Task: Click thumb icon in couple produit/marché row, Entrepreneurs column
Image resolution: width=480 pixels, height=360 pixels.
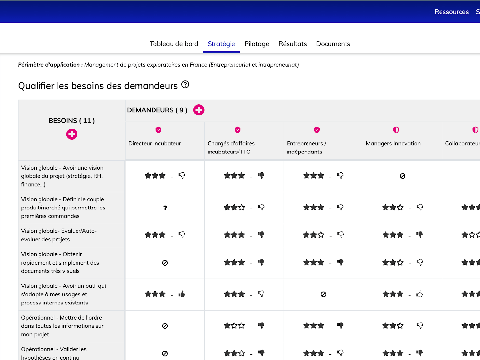Action: tap(340, 207)
